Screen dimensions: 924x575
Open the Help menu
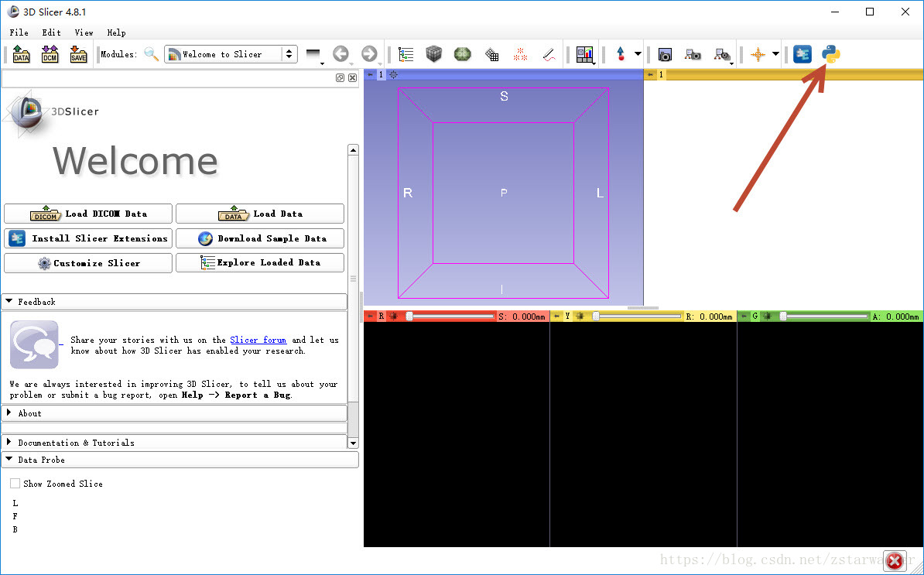pyautogui.click(x=116, y=33)
